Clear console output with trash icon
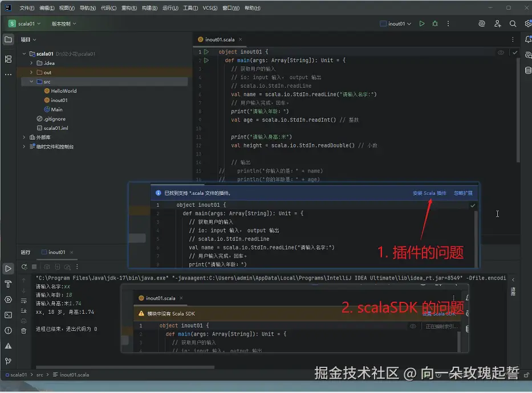532x393 pixels. pos(24,331)
